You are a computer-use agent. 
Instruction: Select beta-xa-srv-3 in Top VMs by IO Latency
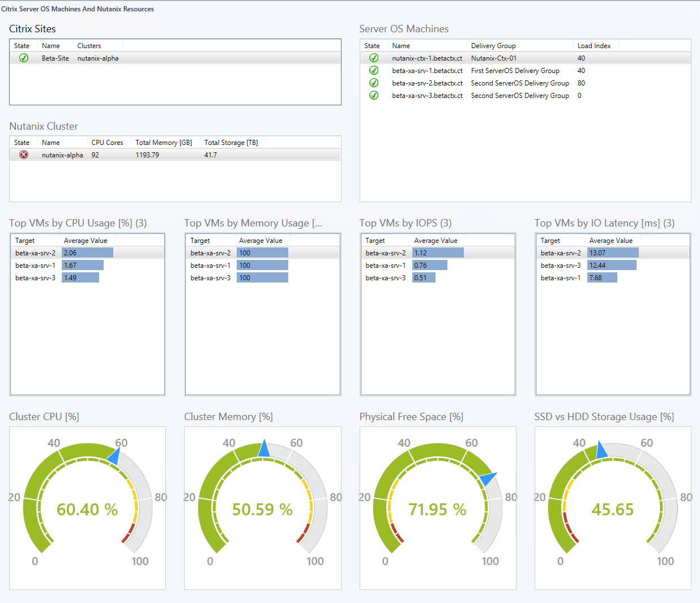coord(561,266)
